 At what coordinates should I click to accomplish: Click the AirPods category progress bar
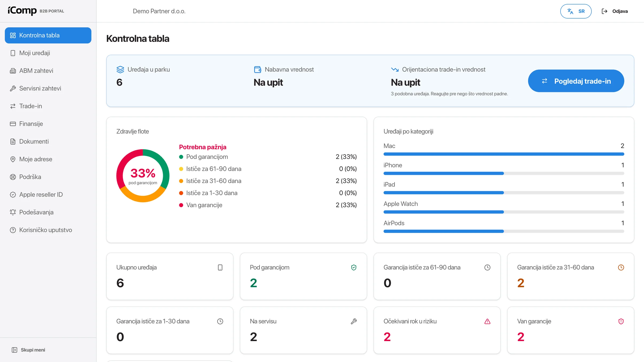pos(504,231)
